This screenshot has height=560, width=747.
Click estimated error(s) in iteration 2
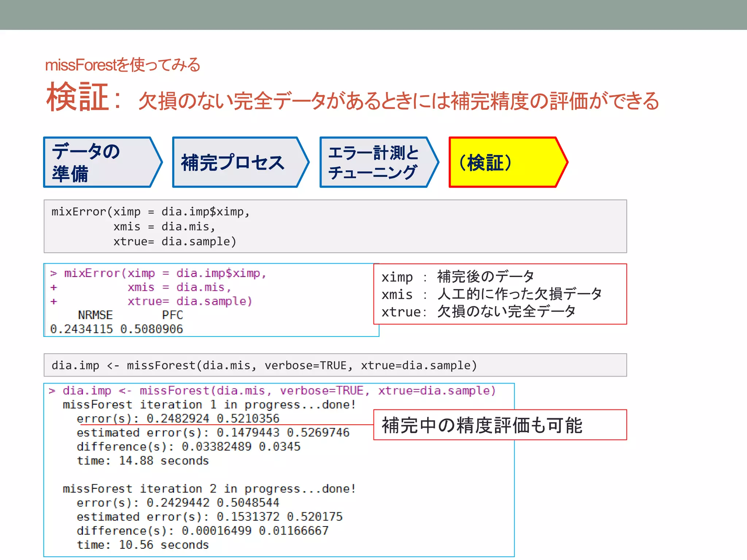209,517
